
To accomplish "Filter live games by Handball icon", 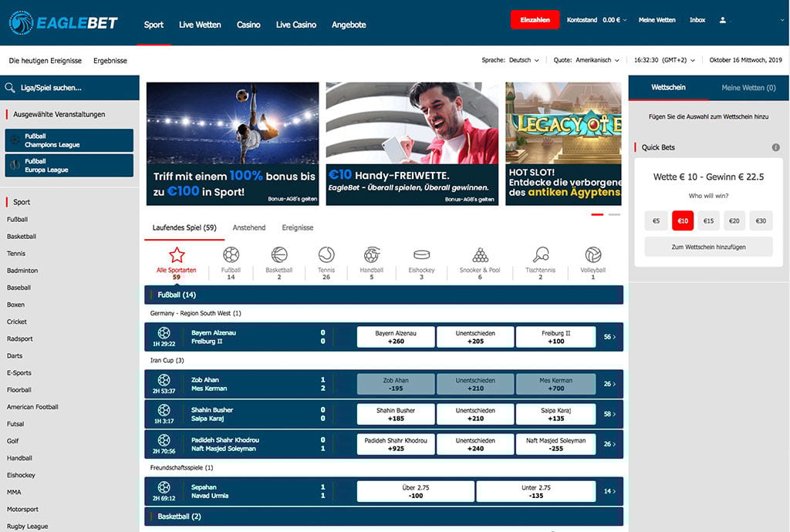I will 372,254.
